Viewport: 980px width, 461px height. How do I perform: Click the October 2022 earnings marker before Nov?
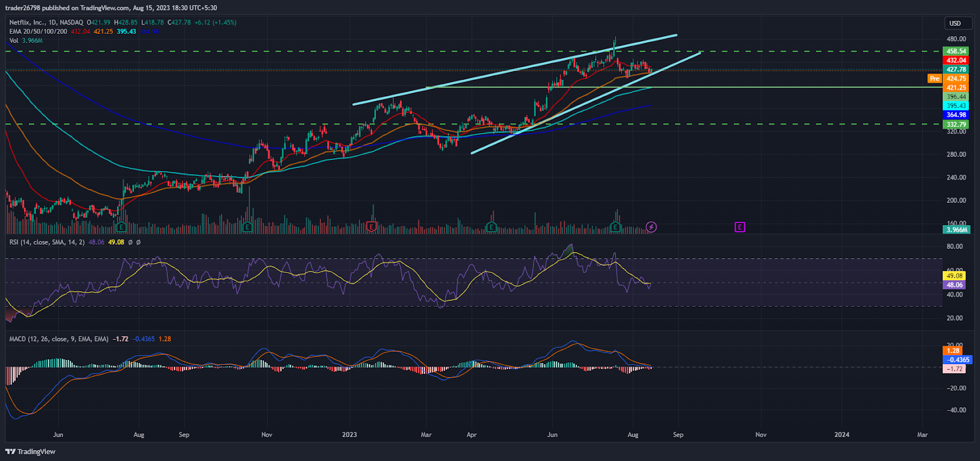(x=247, y=227)
